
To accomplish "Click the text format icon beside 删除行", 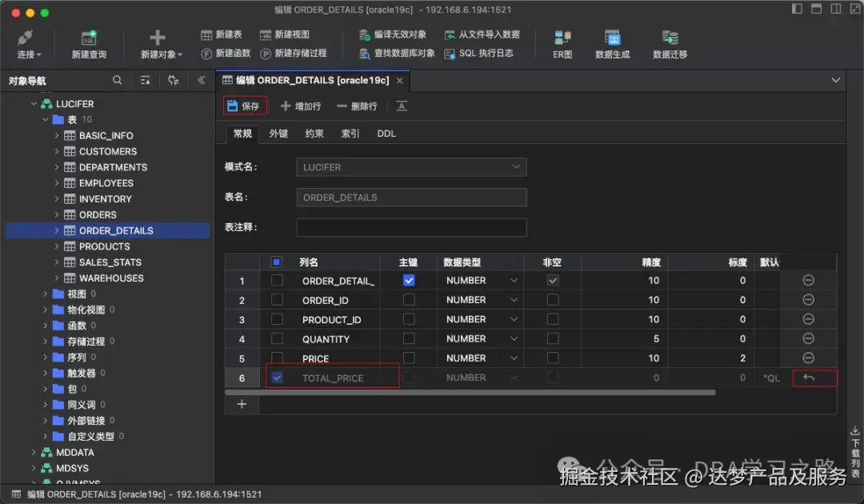I will (x=402, y=106).
